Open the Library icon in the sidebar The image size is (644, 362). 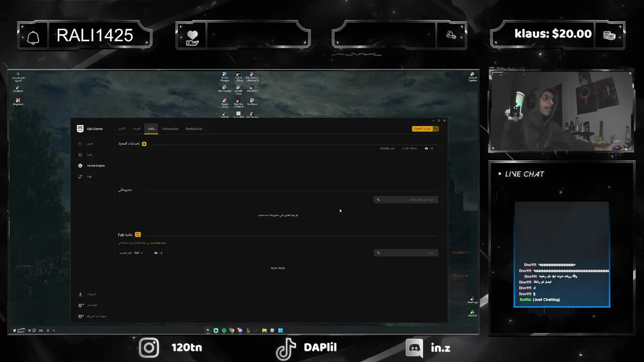pos(80,154)
